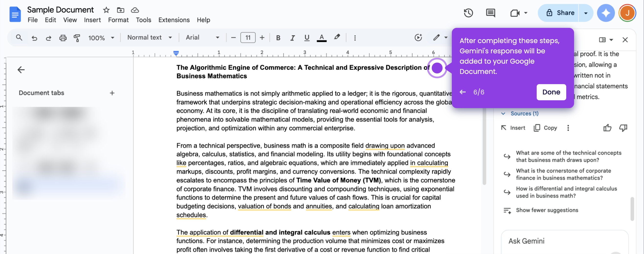Start a video call camera icon

pos(515,13)
